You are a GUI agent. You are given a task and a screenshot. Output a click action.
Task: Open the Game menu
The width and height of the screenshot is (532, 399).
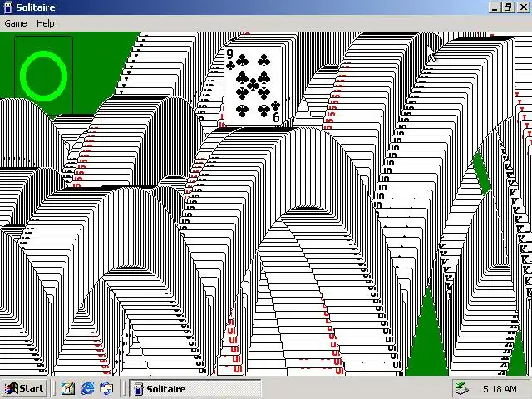coord(16,23)
